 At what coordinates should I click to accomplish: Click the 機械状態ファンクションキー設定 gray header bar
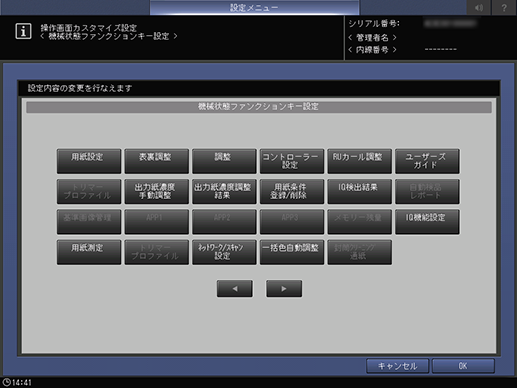point(259,107)
